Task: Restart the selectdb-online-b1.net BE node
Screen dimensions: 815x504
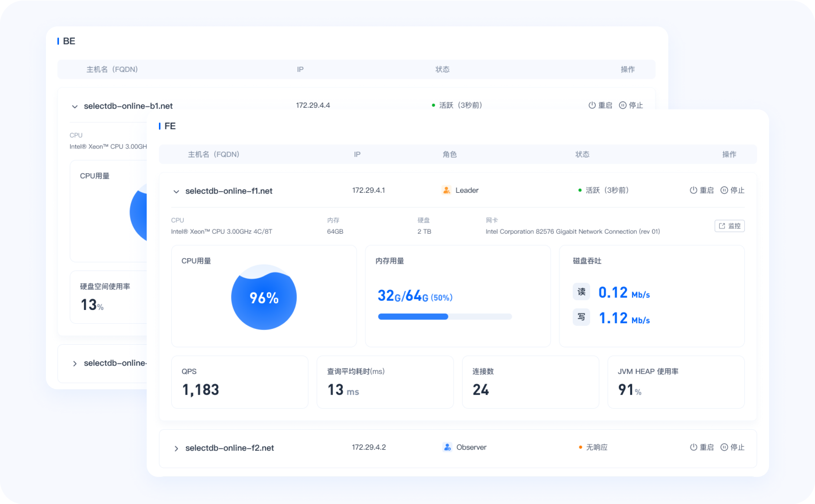Action: tap(600, 106)
